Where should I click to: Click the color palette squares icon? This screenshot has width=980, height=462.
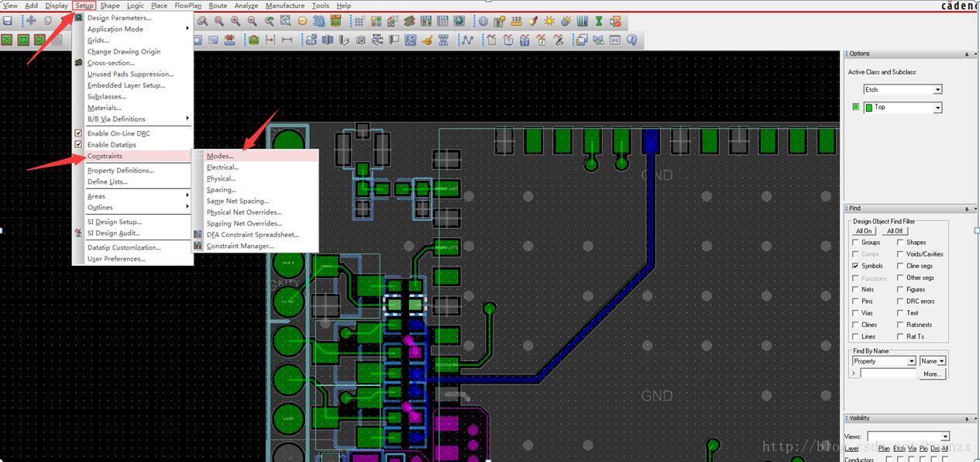[x=376, y=21]
